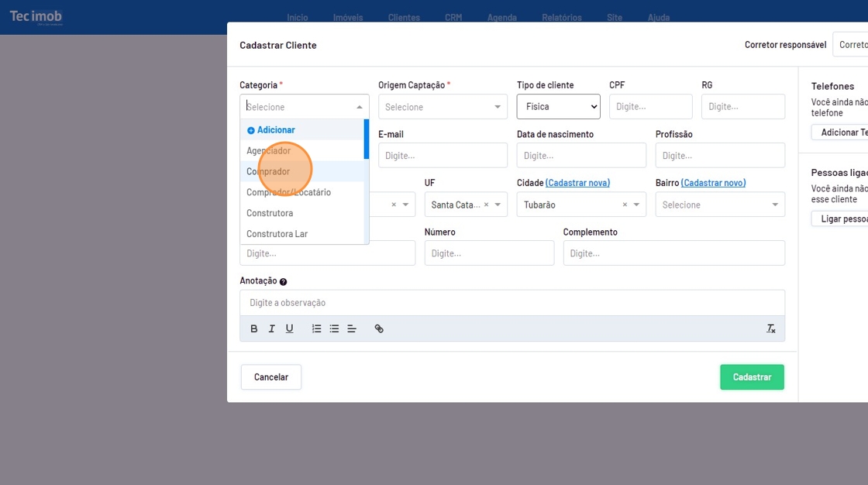Insert a numbered list in annotation
Viewport: 868px width, 485px height.
(x=316, y=328)
